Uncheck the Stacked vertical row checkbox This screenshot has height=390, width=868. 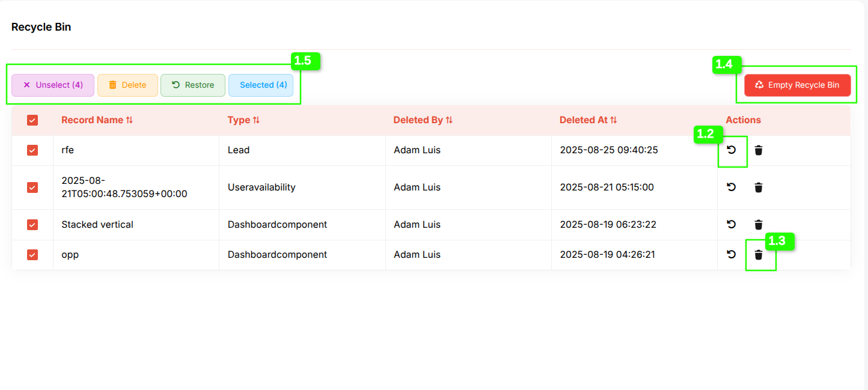32,225
